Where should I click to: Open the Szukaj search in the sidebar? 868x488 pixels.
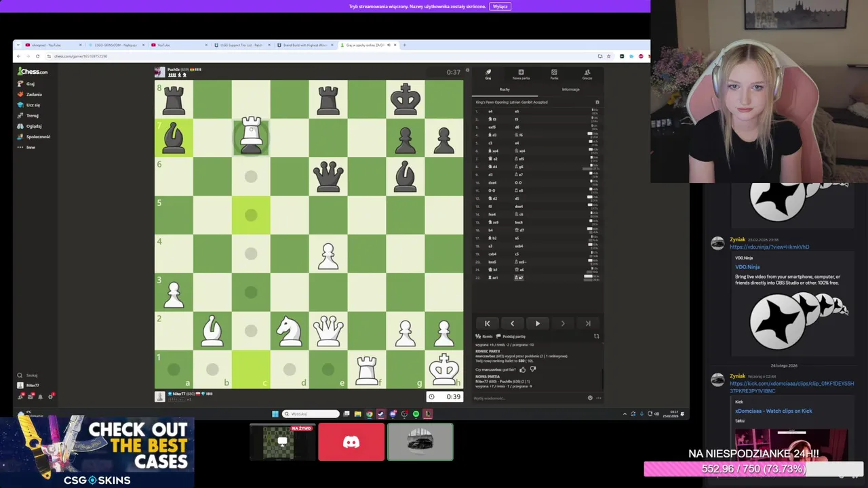(28, 375)
